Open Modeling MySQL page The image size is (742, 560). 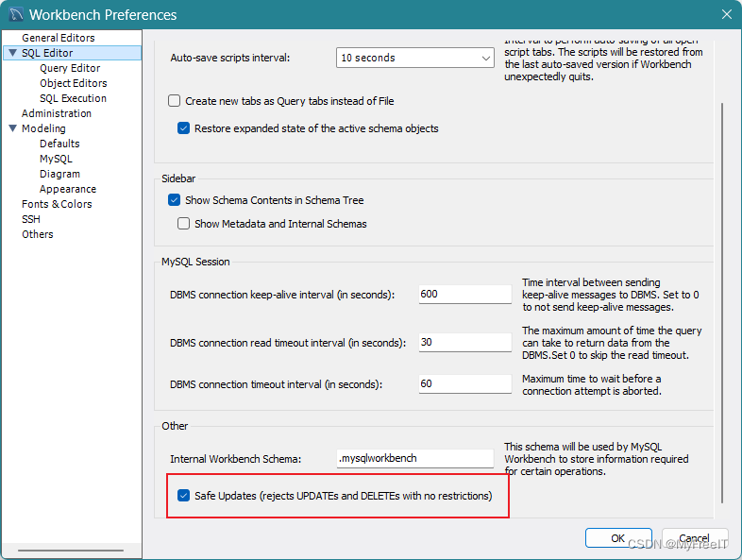point(56,159)
